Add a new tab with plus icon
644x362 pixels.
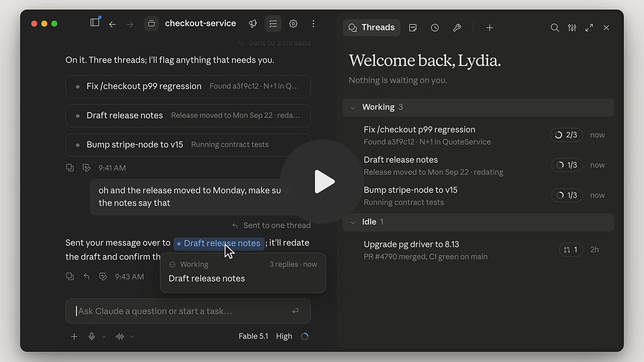tap(489, 28)
